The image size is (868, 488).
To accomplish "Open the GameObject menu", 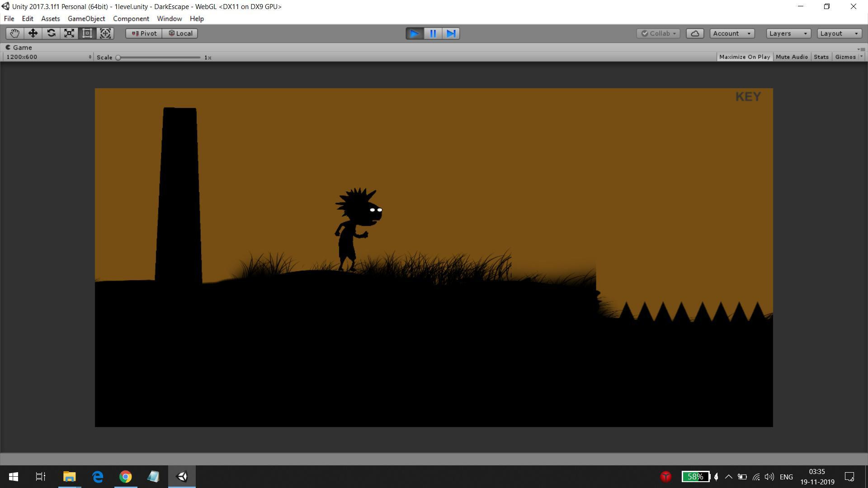I will click(86, 19).
